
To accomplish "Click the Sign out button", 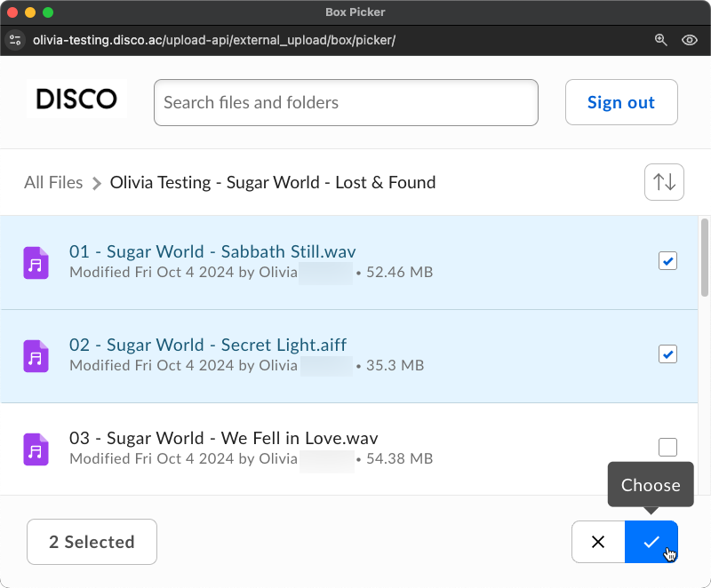I will [x=621, y=103].
